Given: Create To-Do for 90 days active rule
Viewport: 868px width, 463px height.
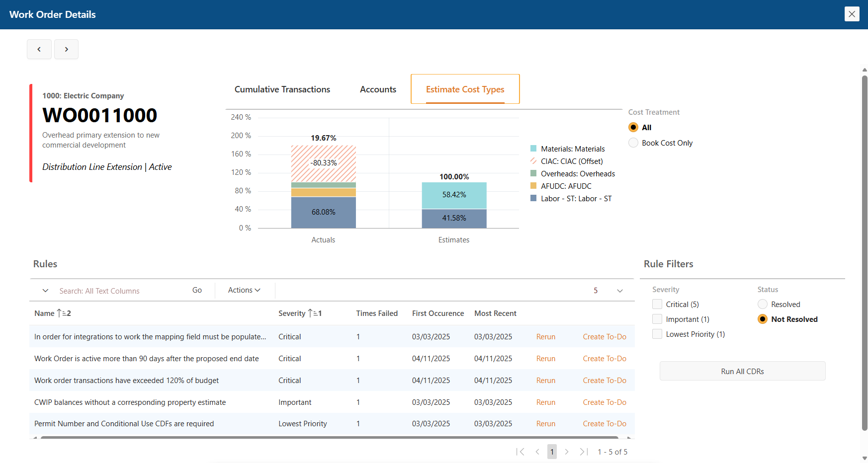Looking at the screenshot, I should [x=605, y=359].
